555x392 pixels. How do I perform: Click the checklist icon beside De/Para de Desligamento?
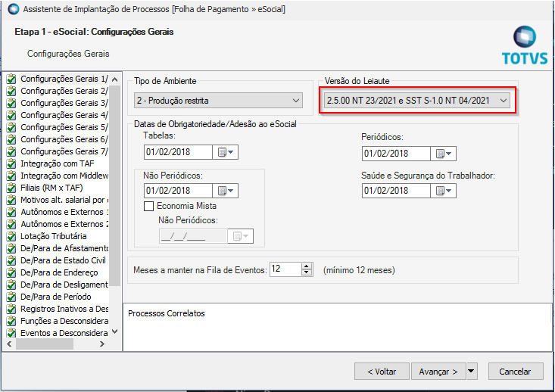pyautogui.click(x=11, y=285)
